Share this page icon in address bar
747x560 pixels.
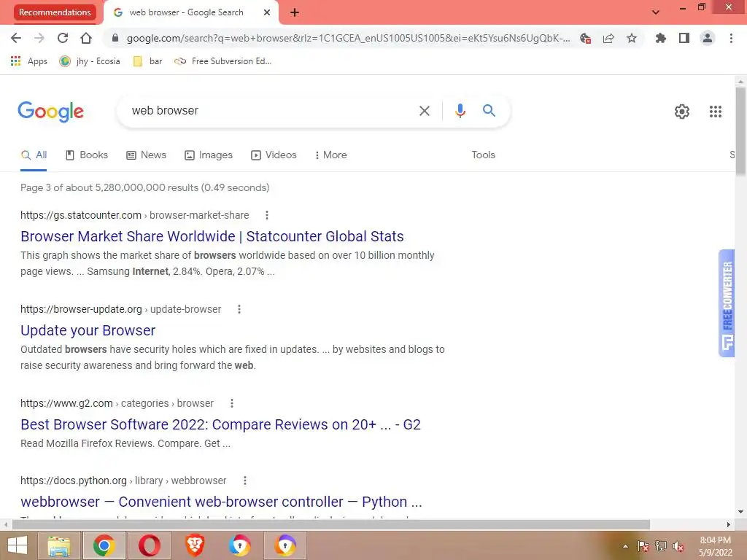[x=608, y=38]
